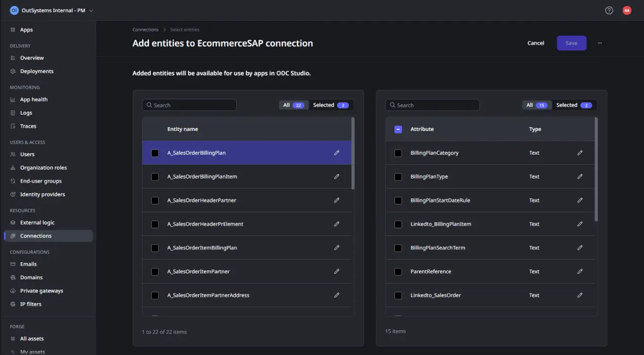644x355 pixels.
Task: Click the entity list Search field
Action: 189,105
